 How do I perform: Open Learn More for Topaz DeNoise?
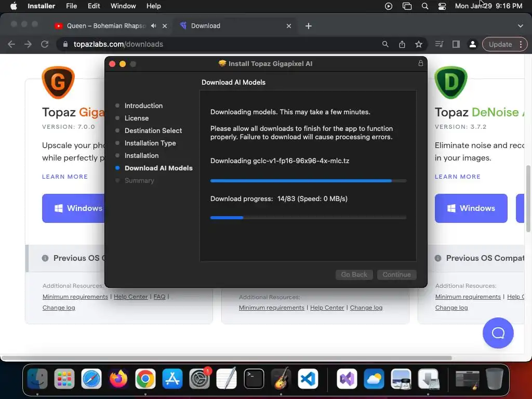[457, 177]
